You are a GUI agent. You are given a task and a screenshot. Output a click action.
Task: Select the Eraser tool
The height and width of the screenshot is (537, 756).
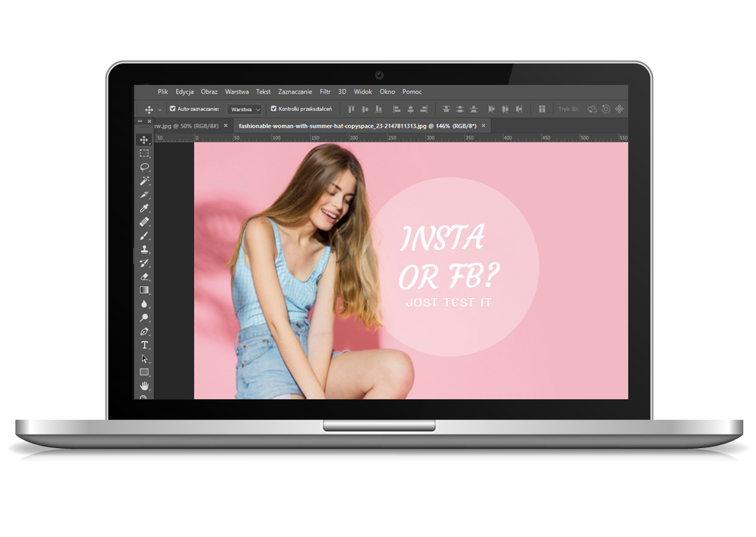tap(144, 277)
